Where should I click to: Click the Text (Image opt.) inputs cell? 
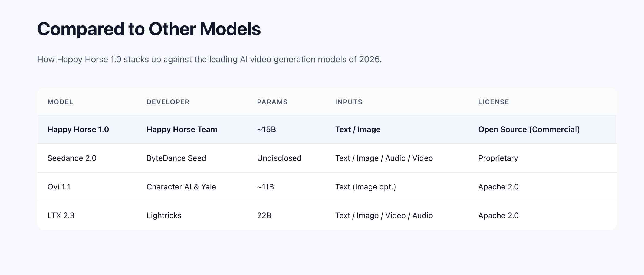(365, 187)
